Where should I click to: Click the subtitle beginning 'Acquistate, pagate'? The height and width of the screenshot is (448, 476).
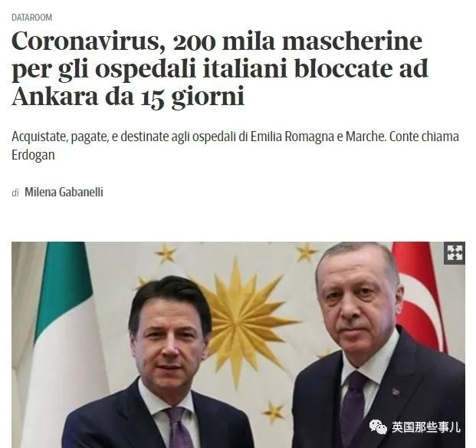click(x=235, y=146)
